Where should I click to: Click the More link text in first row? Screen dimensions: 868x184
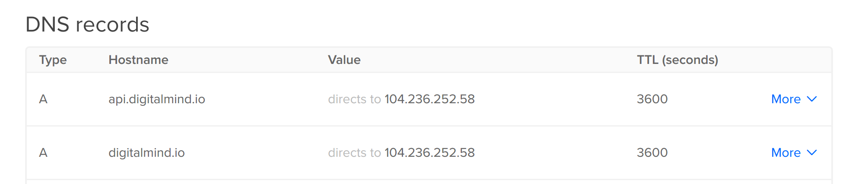(x=786, y=99)
